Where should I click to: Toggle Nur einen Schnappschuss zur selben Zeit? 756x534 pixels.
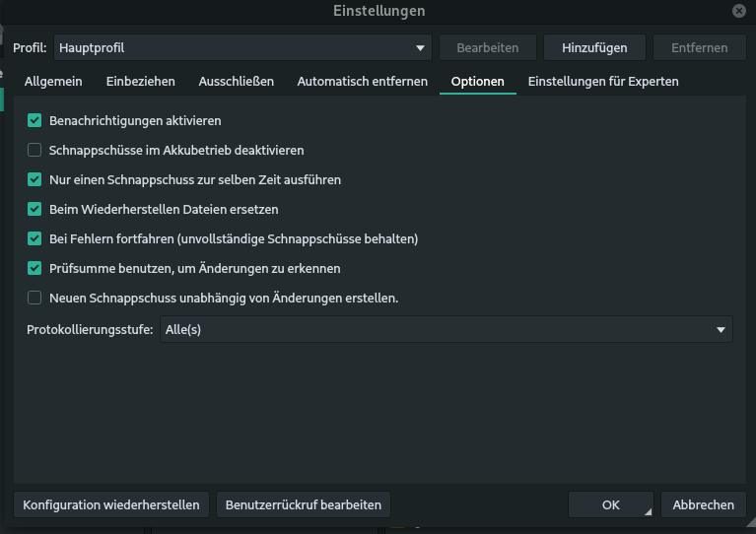34,179
